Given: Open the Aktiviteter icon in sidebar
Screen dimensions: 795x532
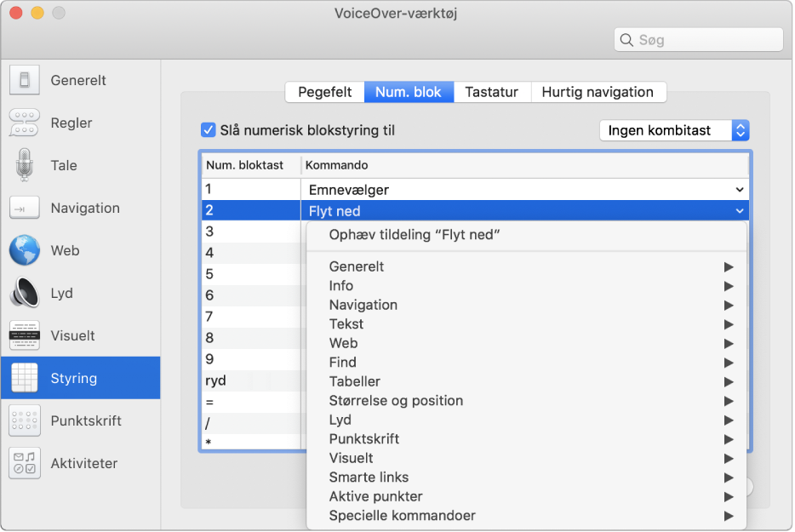Looking at the screenshot, I should point(25,464).
